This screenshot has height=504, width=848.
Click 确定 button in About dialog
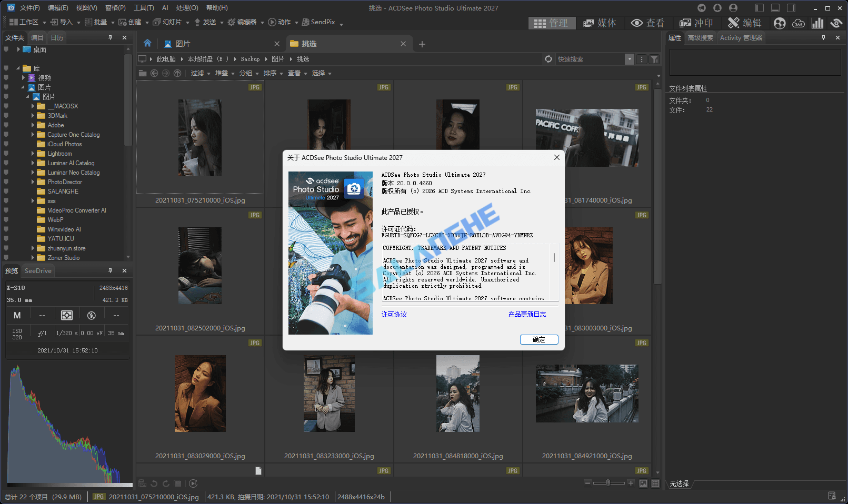point(539,339)
